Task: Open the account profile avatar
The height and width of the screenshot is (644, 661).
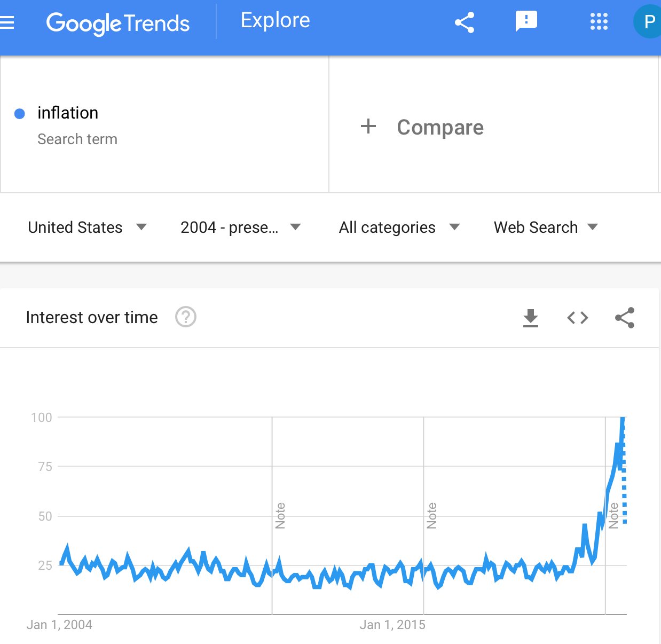Action: click(648, 22)
